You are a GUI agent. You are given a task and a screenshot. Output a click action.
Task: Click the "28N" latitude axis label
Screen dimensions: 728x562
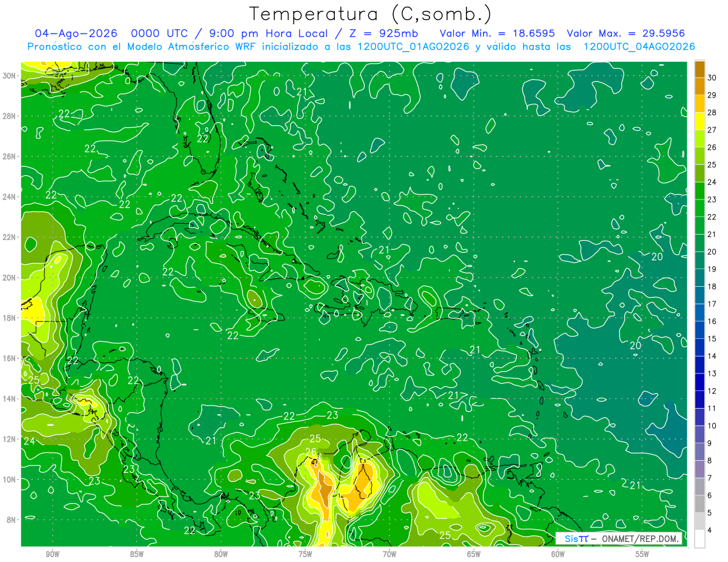[10, 116]
